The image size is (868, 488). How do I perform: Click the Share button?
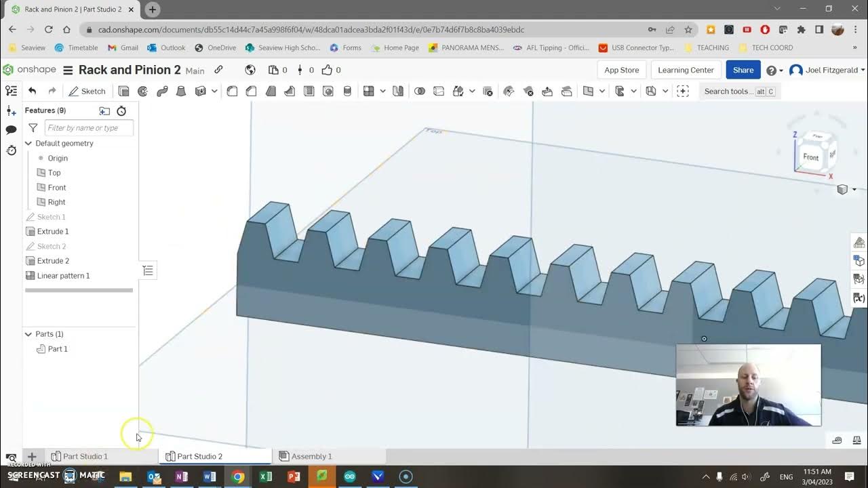click(743, 70)
